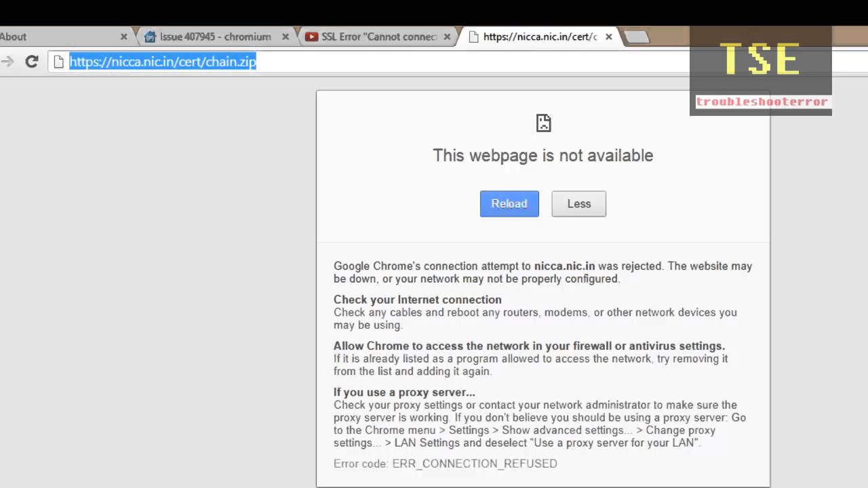Click the "This webpage is not available" heading

pos(543,155)
